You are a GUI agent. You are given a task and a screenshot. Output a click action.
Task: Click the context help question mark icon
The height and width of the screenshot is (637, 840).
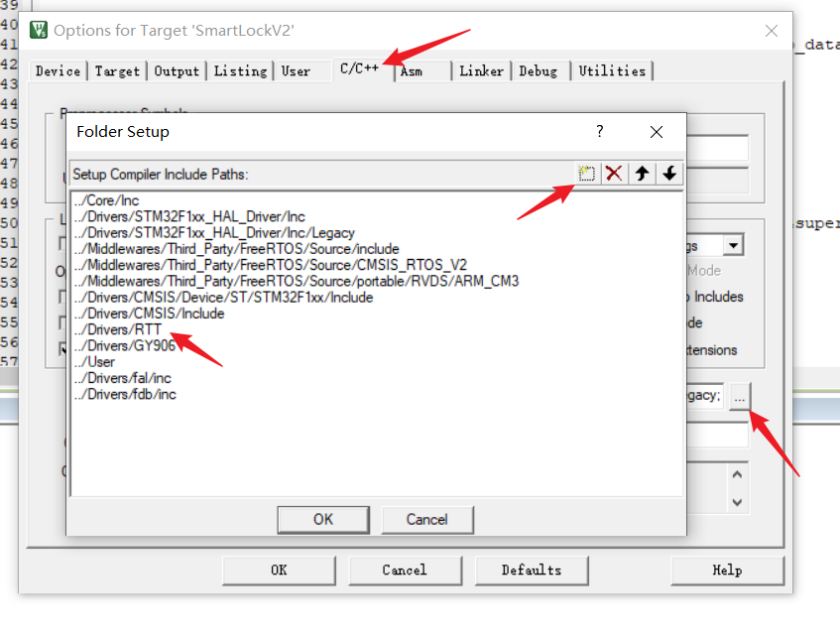tap(599, 131)
